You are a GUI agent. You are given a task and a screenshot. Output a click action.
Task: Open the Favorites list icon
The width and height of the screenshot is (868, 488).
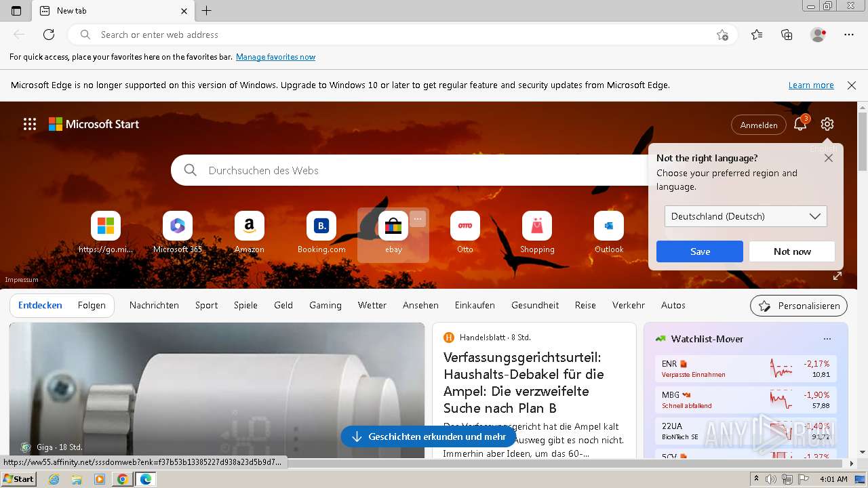(757, 35)
